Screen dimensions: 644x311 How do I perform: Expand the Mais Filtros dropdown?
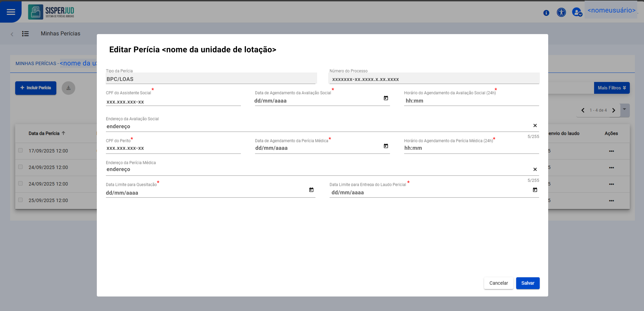click(x=612, y=88)
